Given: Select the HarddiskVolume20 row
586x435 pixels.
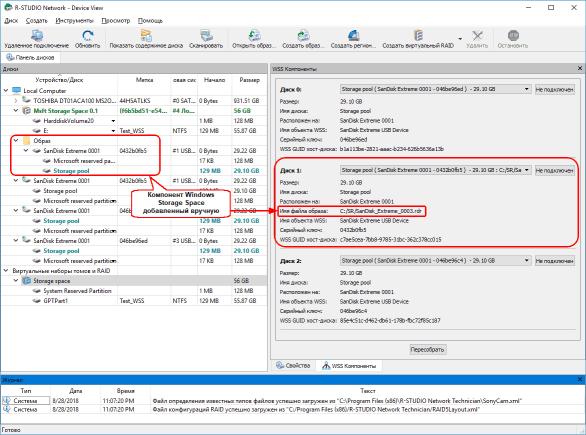Looking at the screenshot, I should click(134, 121).
